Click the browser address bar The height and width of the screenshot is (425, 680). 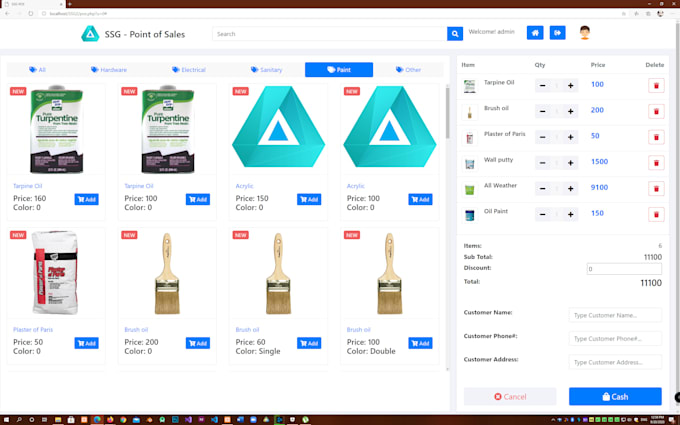click(330, 13)
